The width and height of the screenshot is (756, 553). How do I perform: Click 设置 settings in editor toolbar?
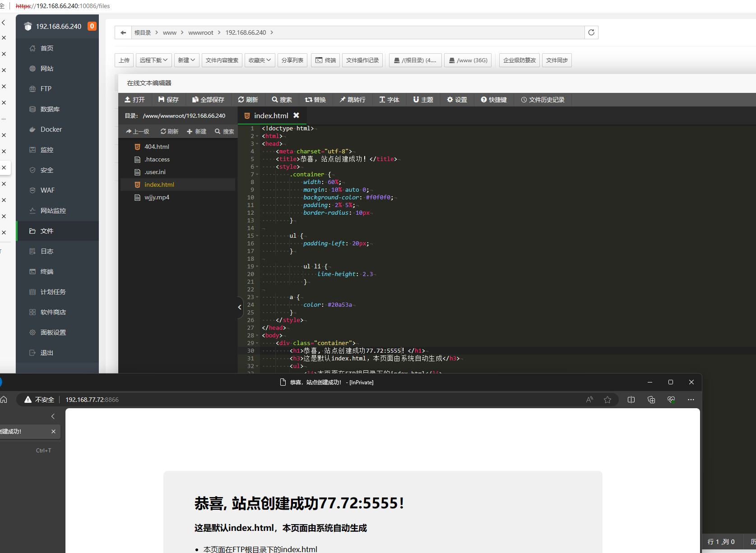457,100
